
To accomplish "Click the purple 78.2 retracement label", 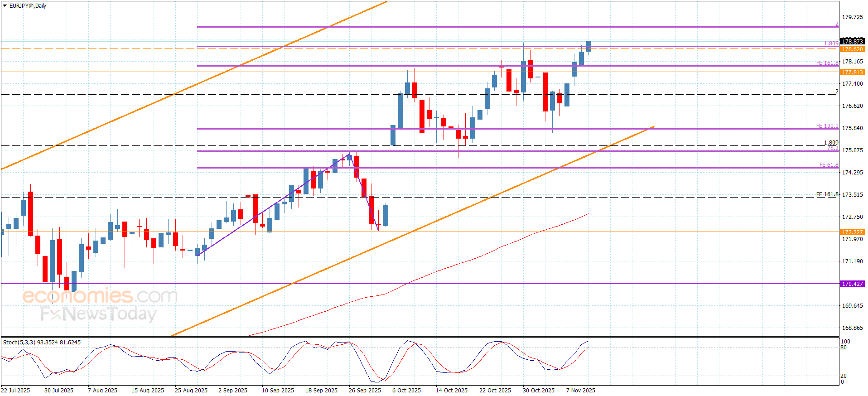I will [833, 148].
